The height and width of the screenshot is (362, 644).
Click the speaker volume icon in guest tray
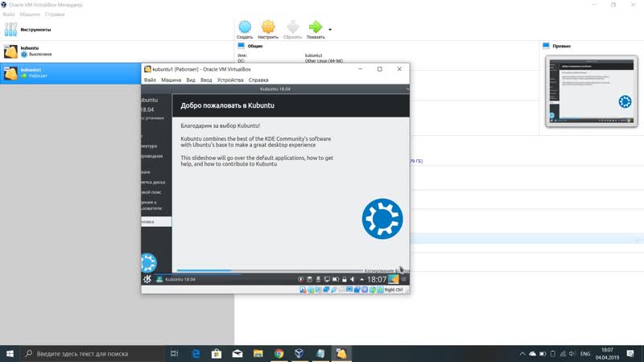click(353, 279)
